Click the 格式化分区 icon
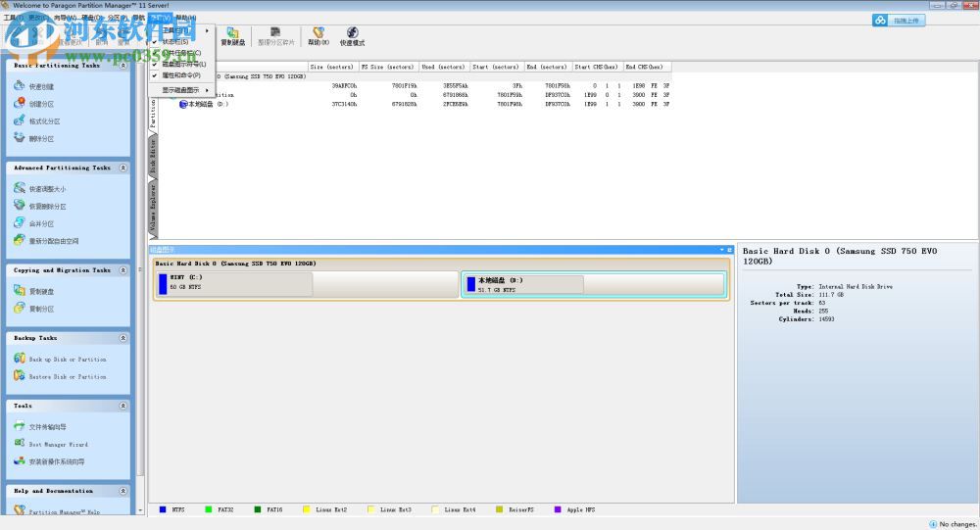 point(20,120)
